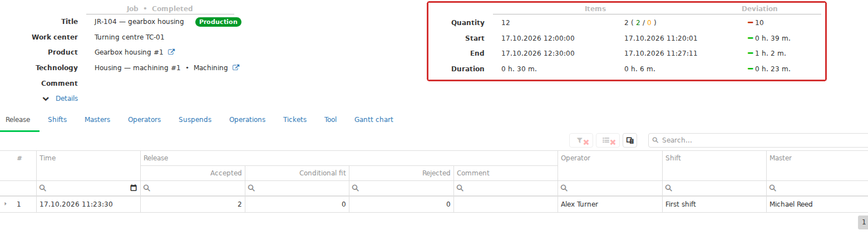The height and width of the screenshot is (235, 868).
Task: Switch to the Shifts tab
Action: coord(57,119)
